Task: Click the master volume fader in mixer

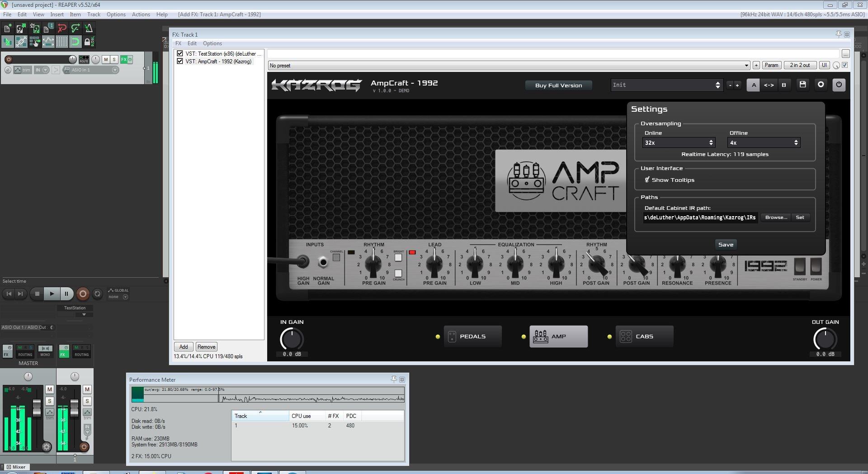Action: tap(37, 408)
